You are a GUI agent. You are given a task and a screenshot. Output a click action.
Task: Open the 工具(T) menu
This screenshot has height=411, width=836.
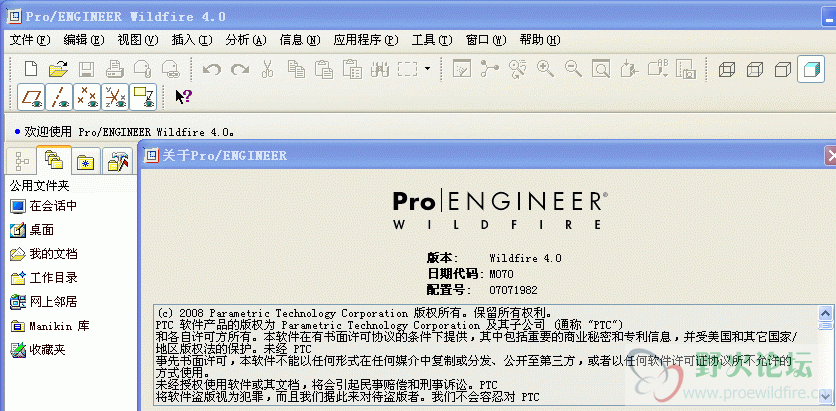(x=432, y=40)
